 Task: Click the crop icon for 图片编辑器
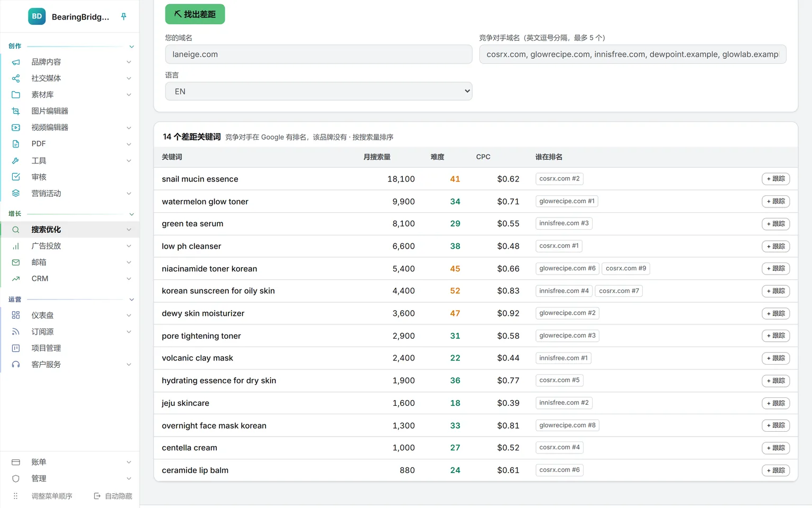pos(16,111)
